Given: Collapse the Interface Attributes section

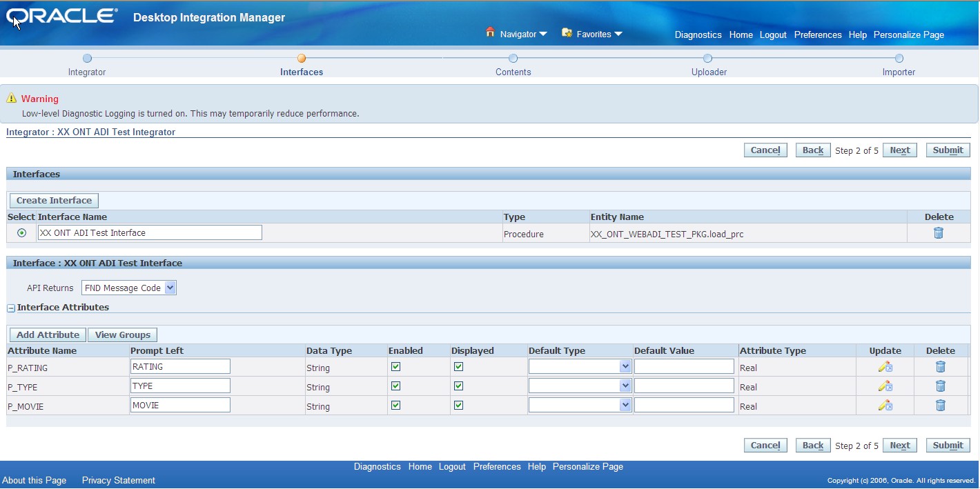Looking at the screenshot, I should point(10,307).
